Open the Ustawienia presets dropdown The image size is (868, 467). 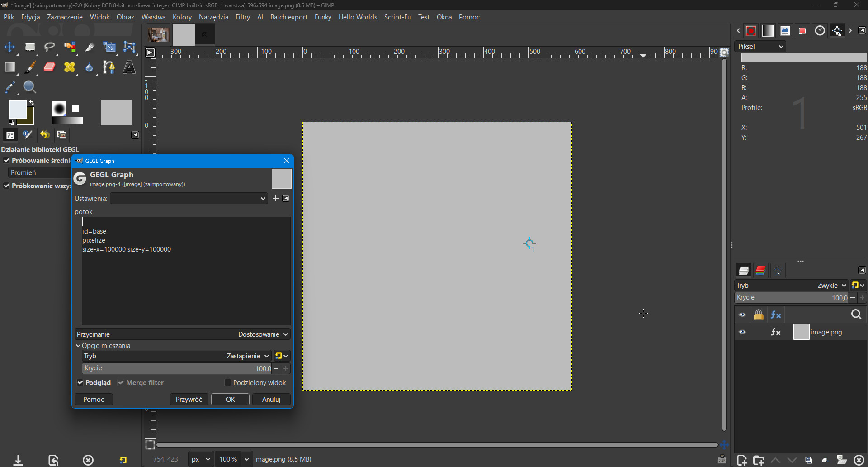pos(189,199)
